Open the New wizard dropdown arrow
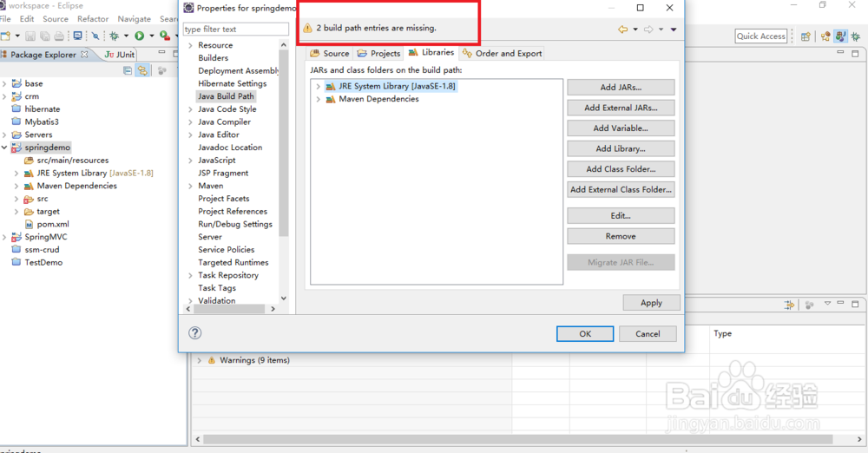 17,36
